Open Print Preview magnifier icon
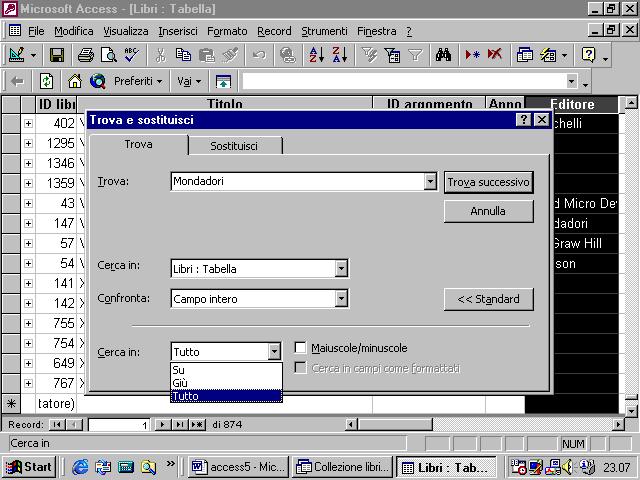The image size is (640, 480). (109, 55)
